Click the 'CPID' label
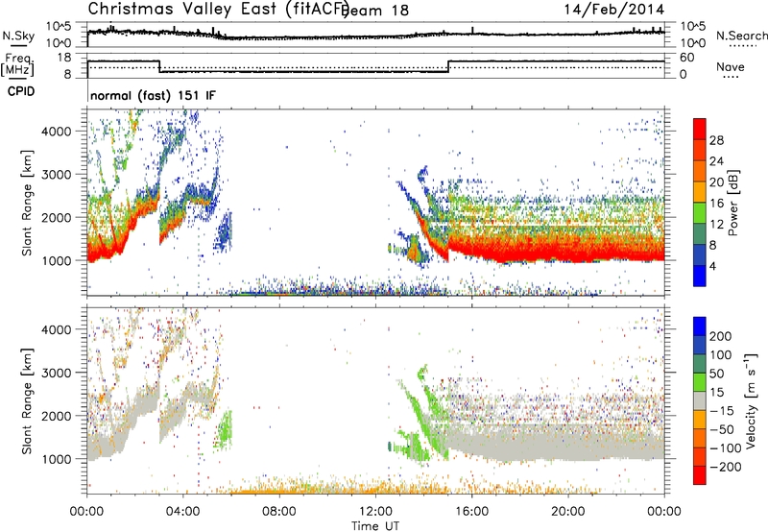The height and width of the screenshot is (532, 768). (x=21, y=91)
